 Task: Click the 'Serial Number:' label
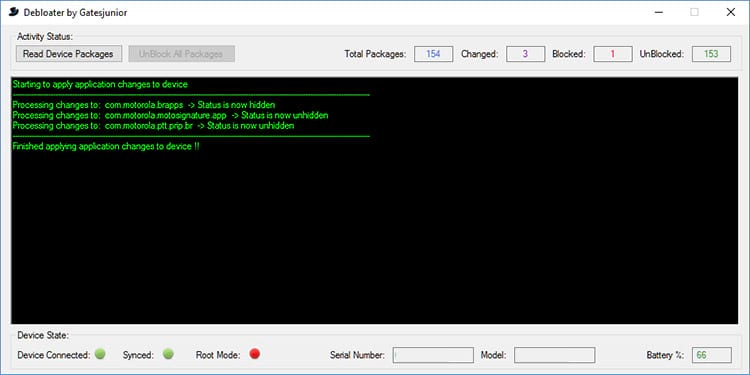(x=357, y=355)
